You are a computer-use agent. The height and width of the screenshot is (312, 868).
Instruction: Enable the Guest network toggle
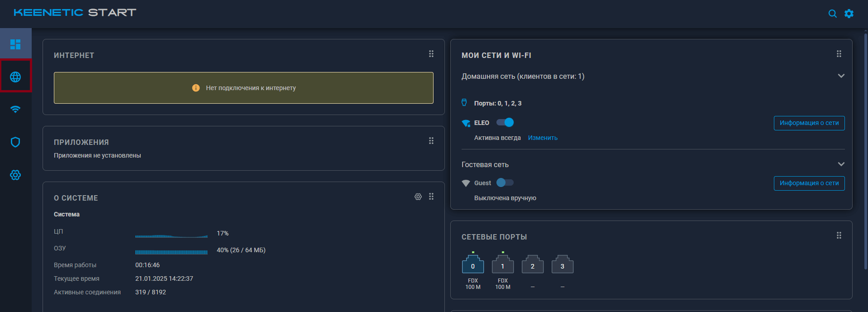[505, 182]
